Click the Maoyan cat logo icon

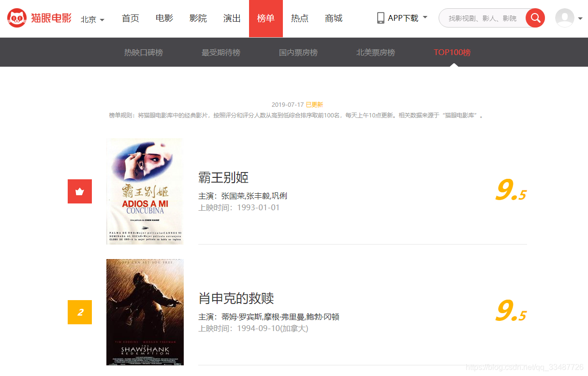(x=17, y=18)
